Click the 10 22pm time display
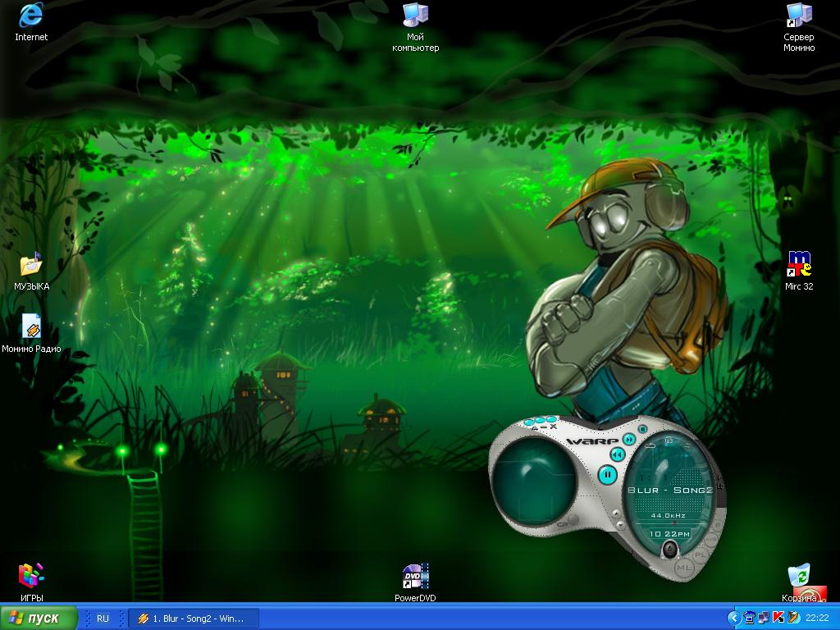840x630 pixels. click(x=669, y=534)
